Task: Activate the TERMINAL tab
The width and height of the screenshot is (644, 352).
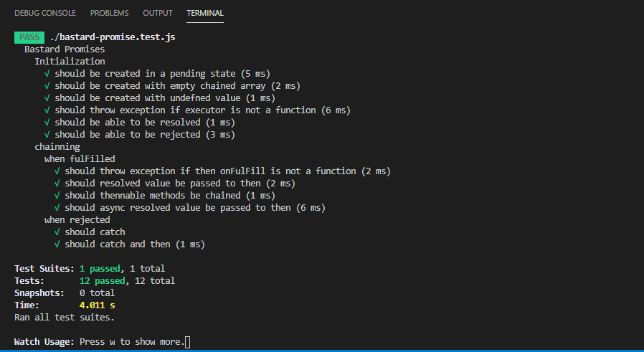Action: click(x=205, y=13)
